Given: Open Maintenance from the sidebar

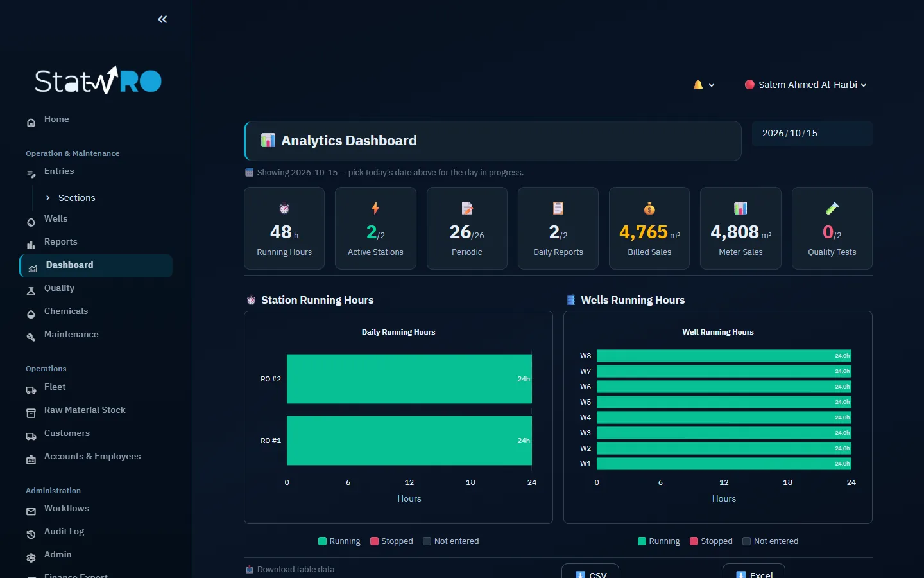Looking at the screenshot, I should click(x=96, y=335).
